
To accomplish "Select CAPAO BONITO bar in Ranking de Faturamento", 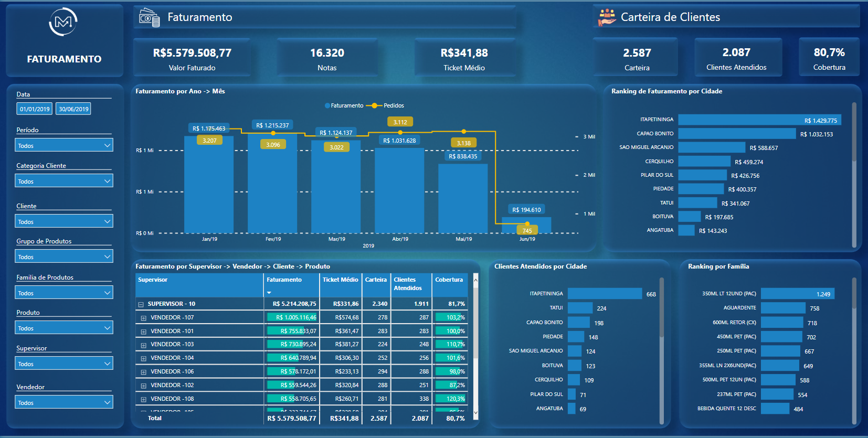I will [x=737, y=134].
